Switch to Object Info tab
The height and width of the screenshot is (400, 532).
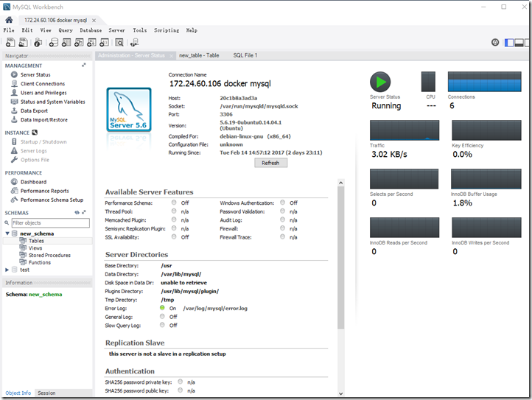18,393
